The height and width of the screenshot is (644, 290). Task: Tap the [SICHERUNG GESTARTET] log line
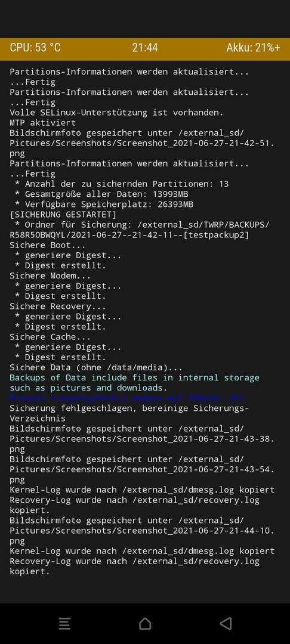63,215
